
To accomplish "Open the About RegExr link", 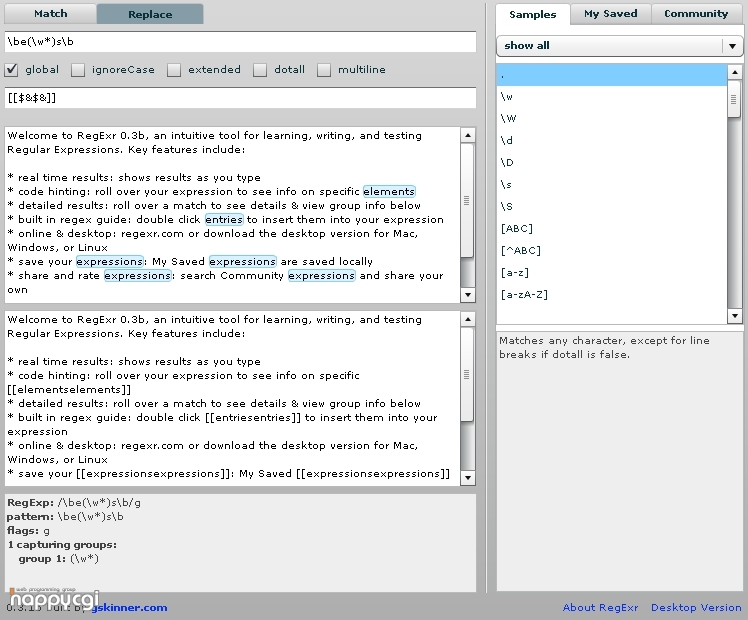I will pos(600,608).
